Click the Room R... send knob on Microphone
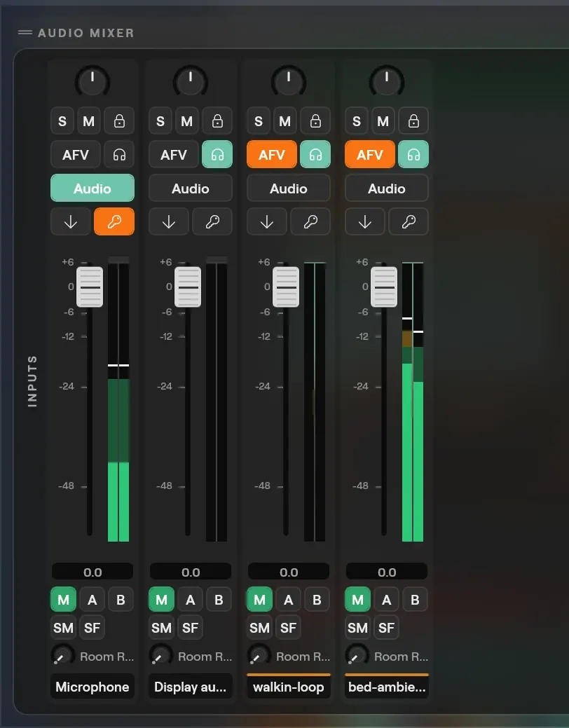569x728 pixels. (x=62, y=656)
